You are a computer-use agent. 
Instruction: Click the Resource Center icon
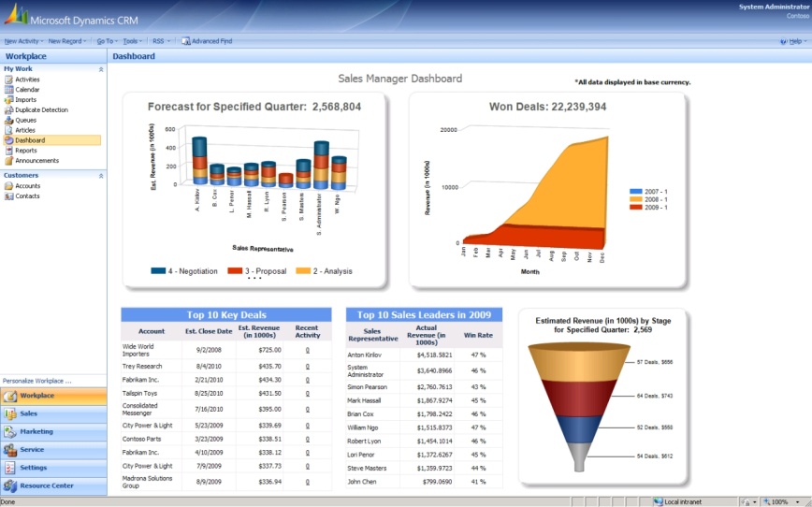[x=10, y=486]
